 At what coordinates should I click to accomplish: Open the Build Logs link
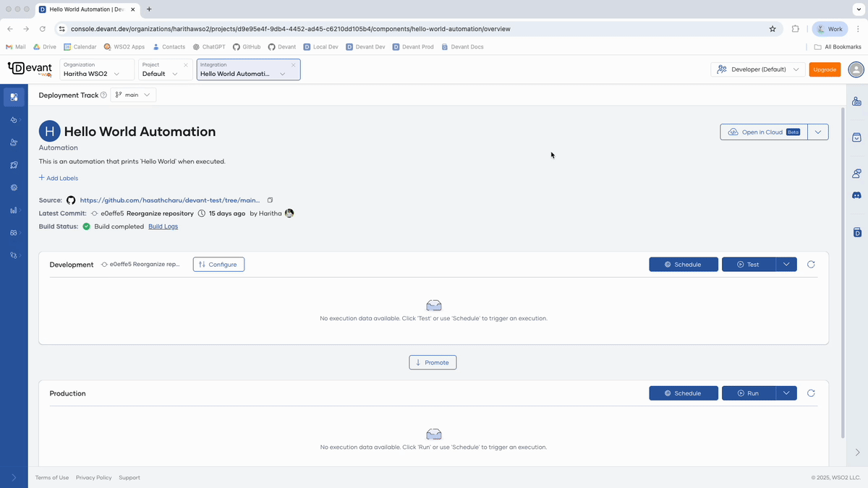tap(163, 226)
